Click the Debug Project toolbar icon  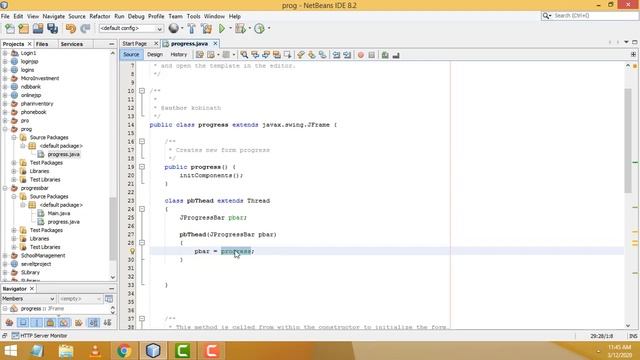pyautogui.click(x=240, y=29)
